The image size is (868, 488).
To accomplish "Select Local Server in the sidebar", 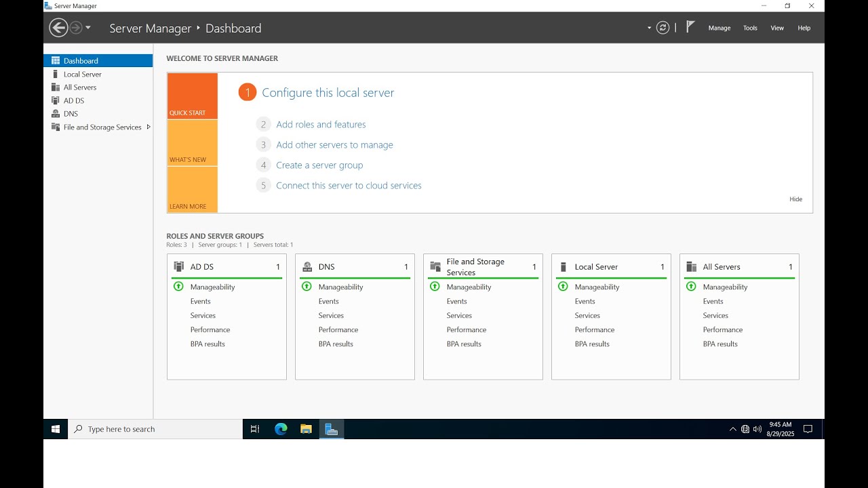I will tap(98, 74).
